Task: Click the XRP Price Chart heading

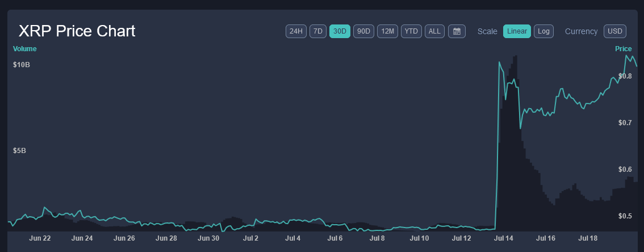Action: [x=77, y=31]
